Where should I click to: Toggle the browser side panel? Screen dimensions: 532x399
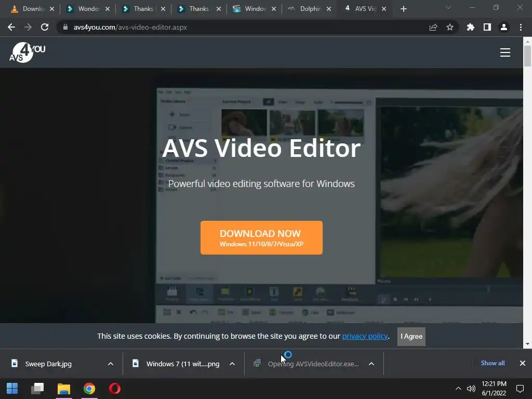487,27
